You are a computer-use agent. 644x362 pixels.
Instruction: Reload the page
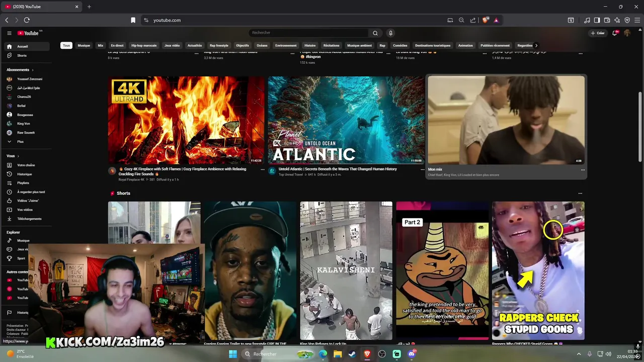[x=27, y=20]
